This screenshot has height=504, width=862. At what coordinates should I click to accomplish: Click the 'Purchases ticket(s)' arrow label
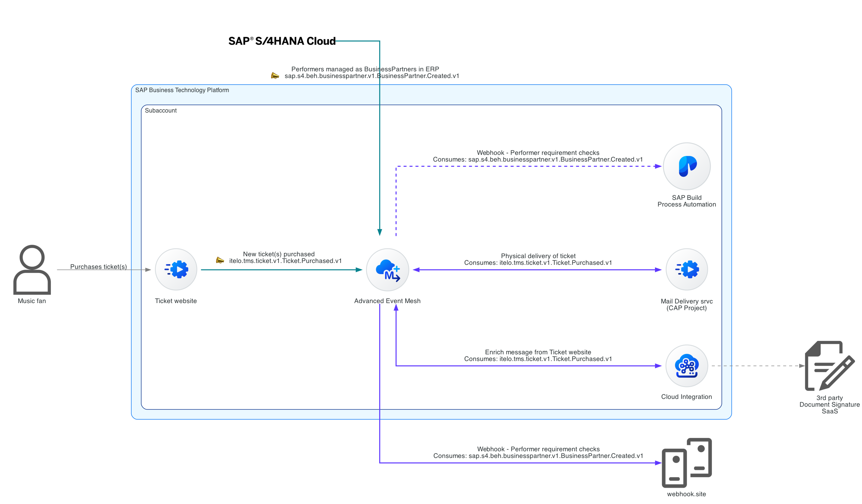pyautogui.click(x=99, y=267)
